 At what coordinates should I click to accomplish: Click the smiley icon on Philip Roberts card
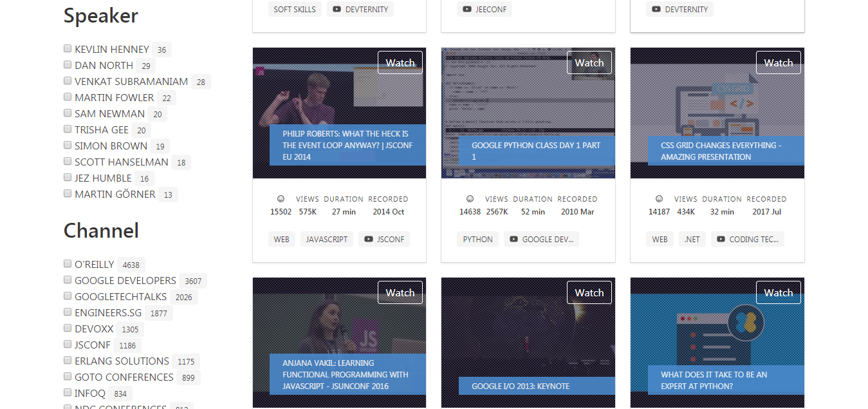[281, 199]
